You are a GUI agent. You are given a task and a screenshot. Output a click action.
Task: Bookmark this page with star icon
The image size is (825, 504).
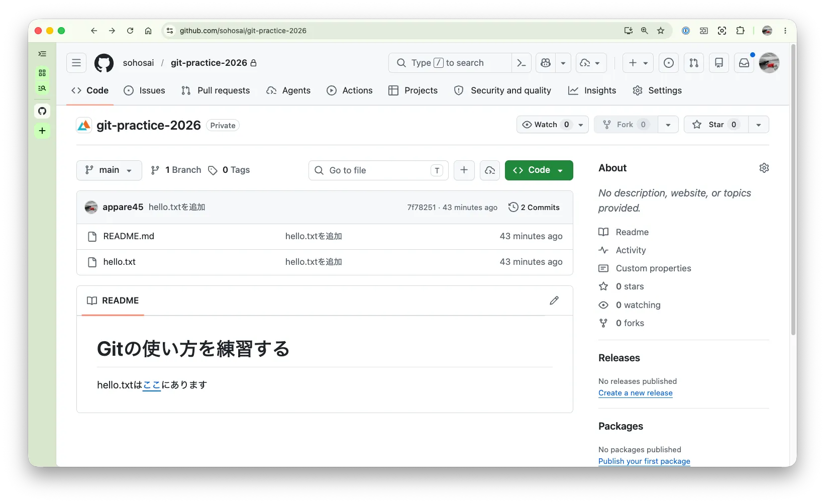661,31
